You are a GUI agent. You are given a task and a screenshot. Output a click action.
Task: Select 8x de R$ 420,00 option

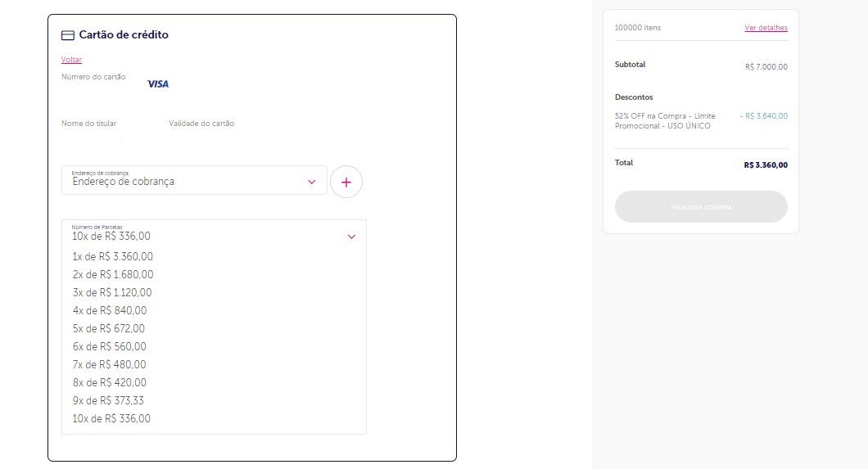[x=214, y=383]
